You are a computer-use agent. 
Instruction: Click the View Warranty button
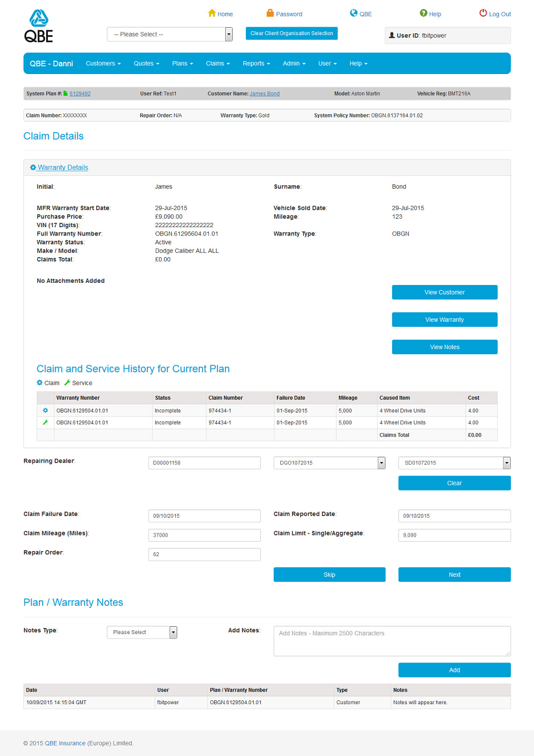tap(444, 320)
